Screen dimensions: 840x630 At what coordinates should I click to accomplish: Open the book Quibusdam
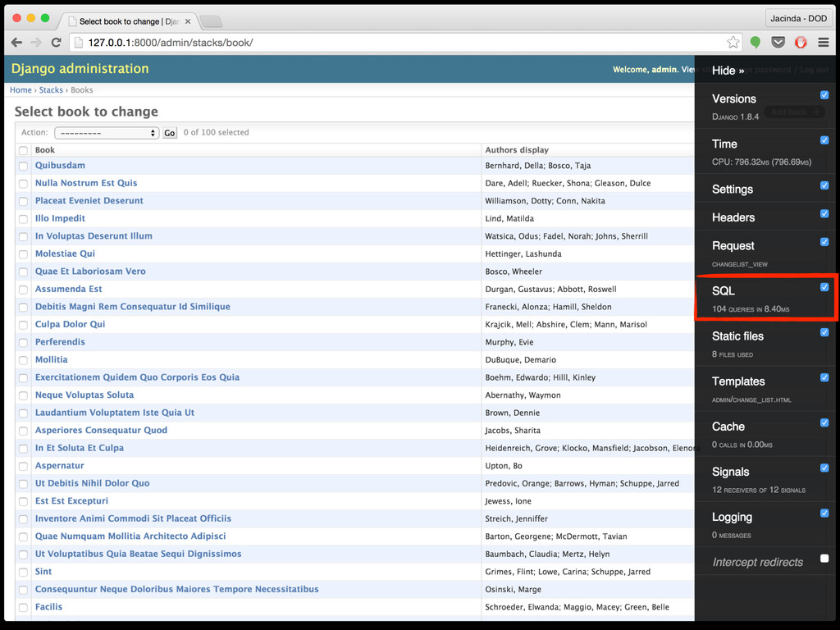(60, 166)
